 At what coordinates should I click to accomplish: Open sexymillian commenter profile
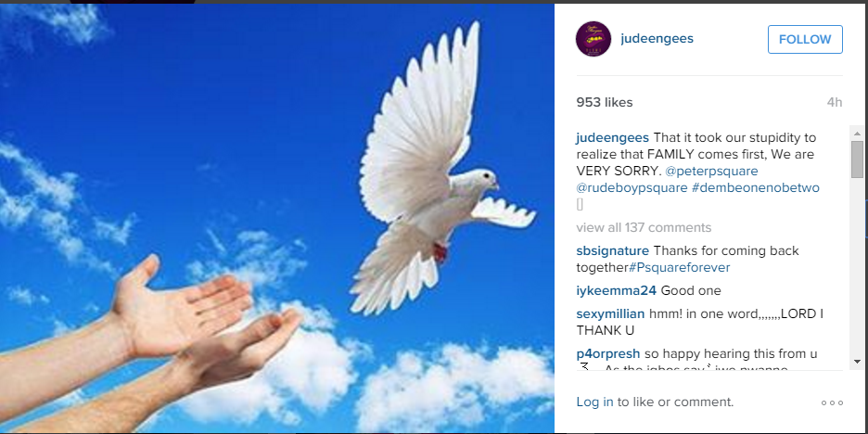[610, 313]
